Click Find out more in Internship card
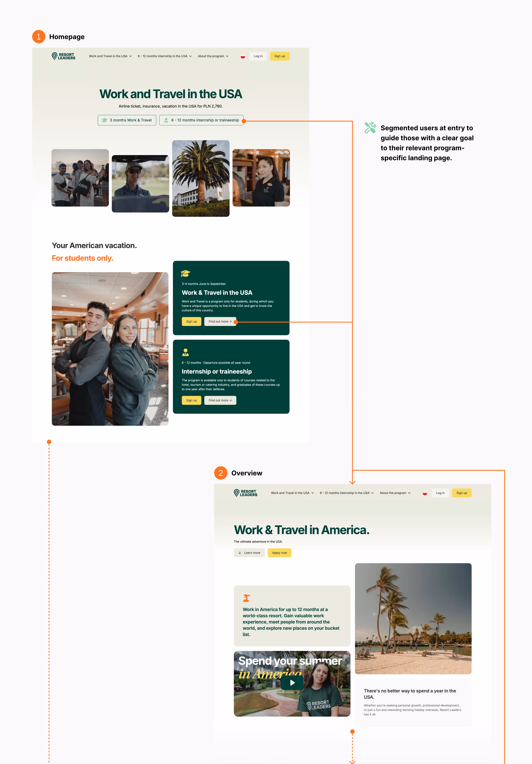Viewport: 532px width, 764px height. pos(220,400)
